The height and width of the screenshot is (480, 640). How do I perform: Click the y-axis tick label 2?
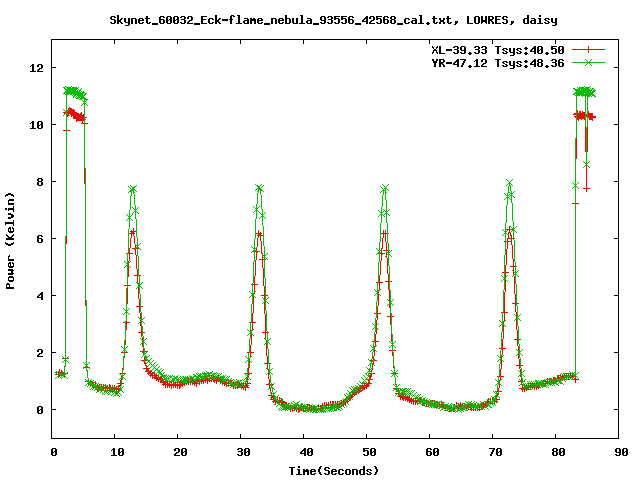tap(40, 353)
